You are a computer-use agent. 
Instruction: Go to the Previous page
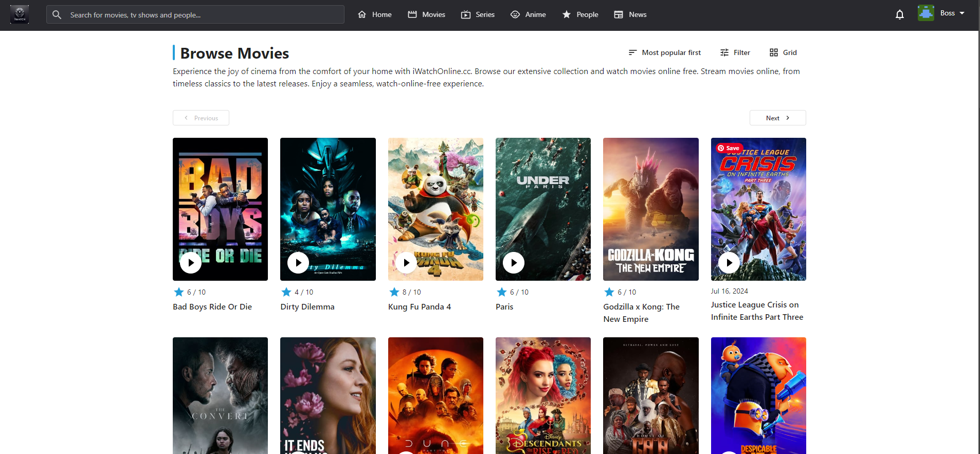[x=201, y=118]
